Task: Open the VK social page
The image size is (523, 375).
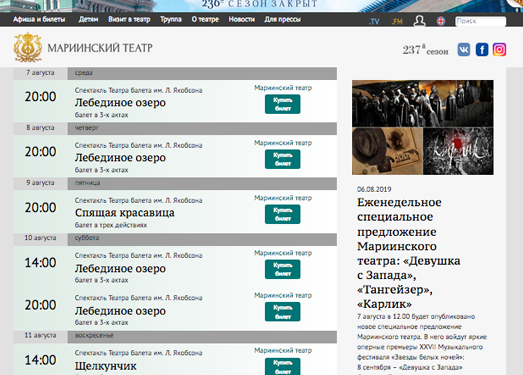Action: coord(464,49)
